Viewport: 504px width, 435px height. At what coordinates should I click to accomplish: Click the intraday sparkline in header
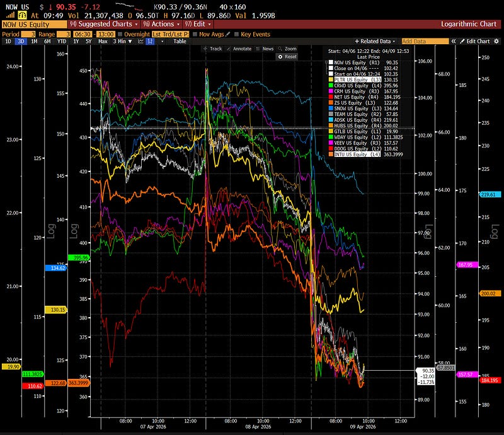[x=129, y=6]
